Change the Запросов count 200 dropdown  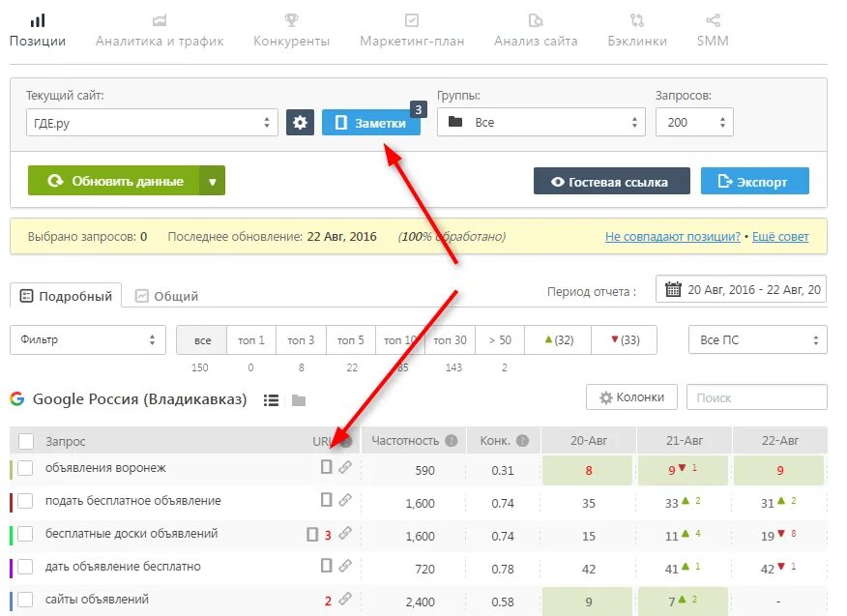pos(694,122)
